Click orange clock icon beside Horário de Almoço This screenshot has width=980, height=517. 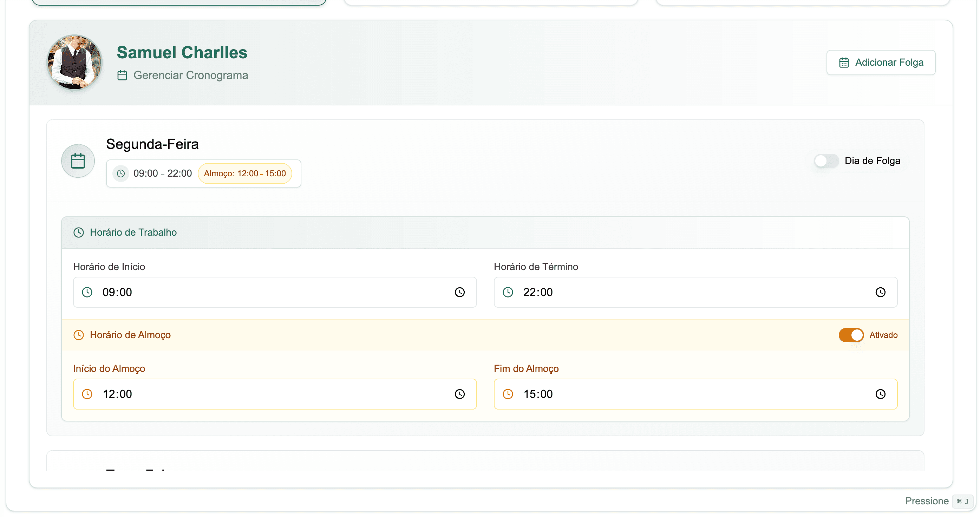(x=78, y=335)
